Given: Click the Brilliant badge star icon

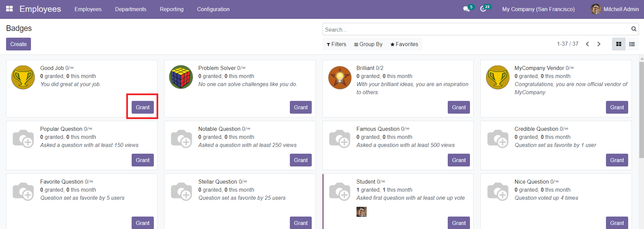Looking at the screenshot, I should pyautogui.click(x=339, y=77).
